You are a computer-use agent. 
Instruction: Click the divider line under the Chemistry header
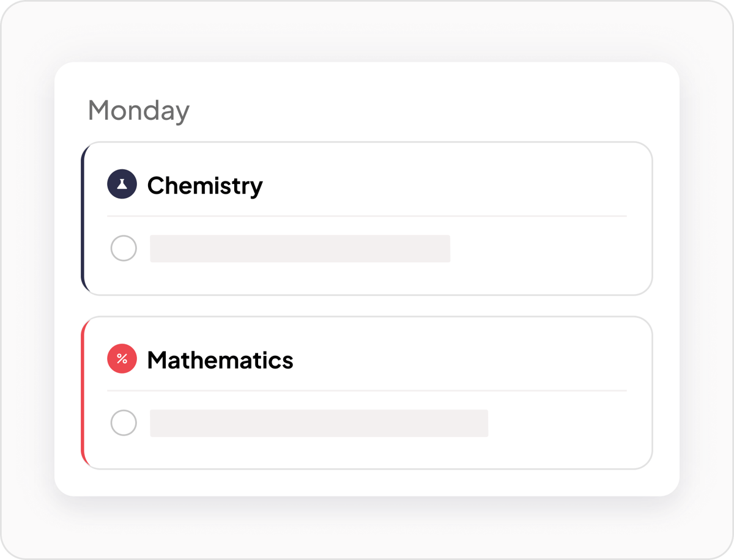coord(367,216)
